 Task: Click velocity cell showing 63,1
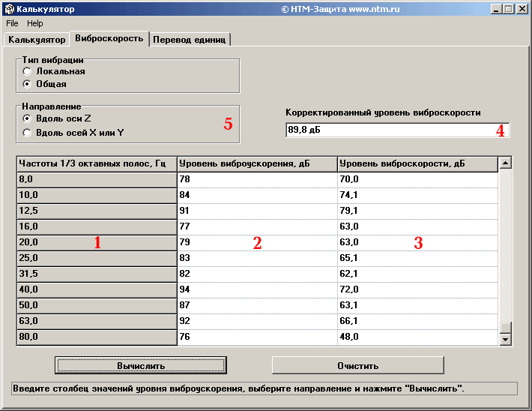pos(417,306)
